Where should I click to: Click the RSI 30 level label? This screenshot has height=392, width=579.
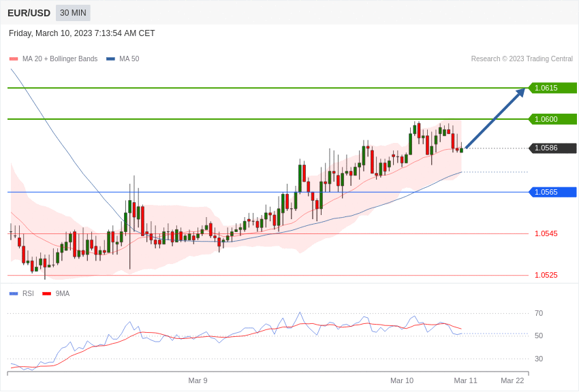[539, 359]
